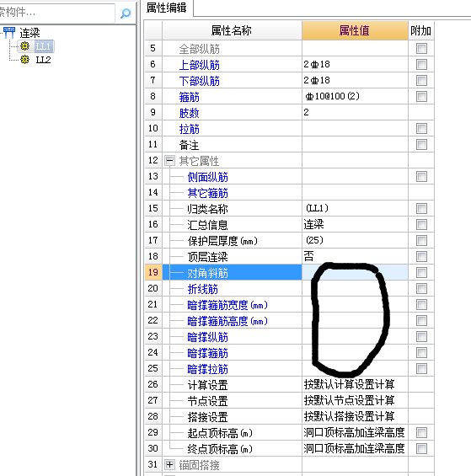The image size is (471, 476).
Task: Click 按默认计算设置计算 value cell
Action: click(x=355, y=384)
